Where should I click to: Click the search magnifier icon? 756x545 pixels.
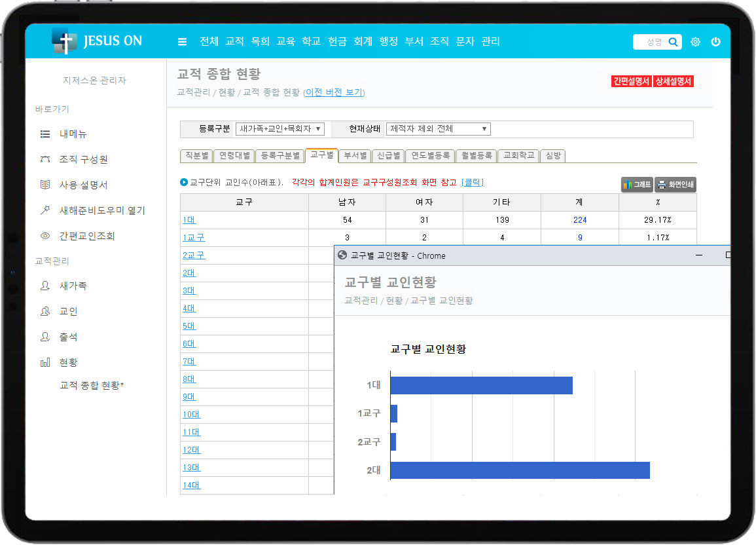[673, 42]
